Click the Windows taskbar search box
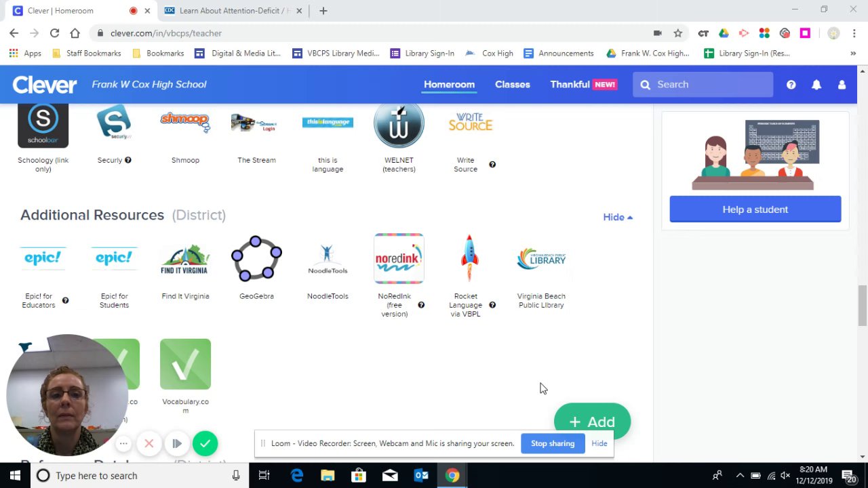The width and height of the screenshot is (868, 488). 139,476
